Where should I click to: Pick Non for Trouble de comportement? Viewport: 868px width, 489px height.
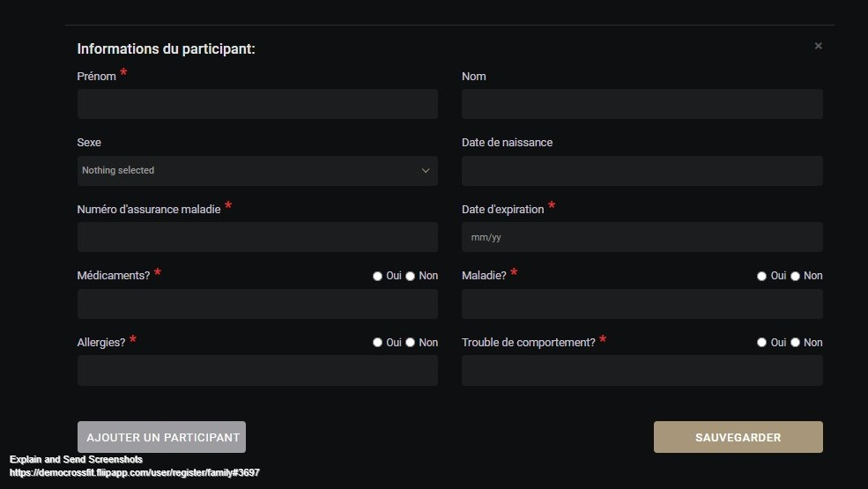pos(795,343)
